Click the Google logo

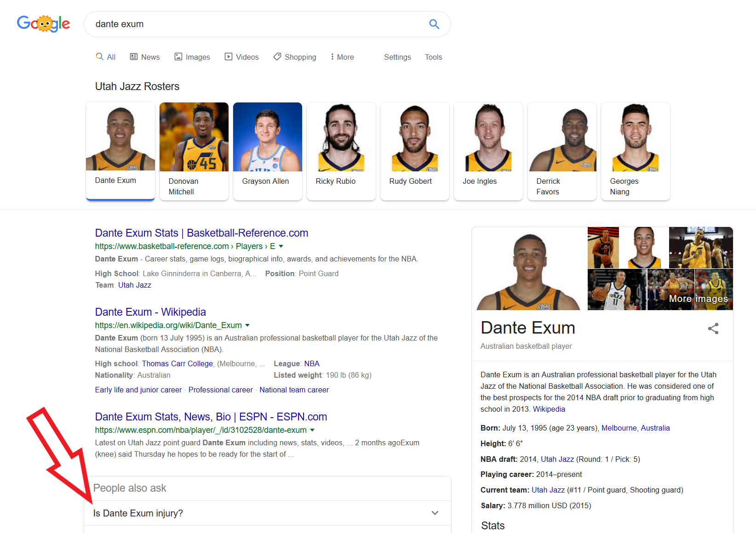[43, 23]
